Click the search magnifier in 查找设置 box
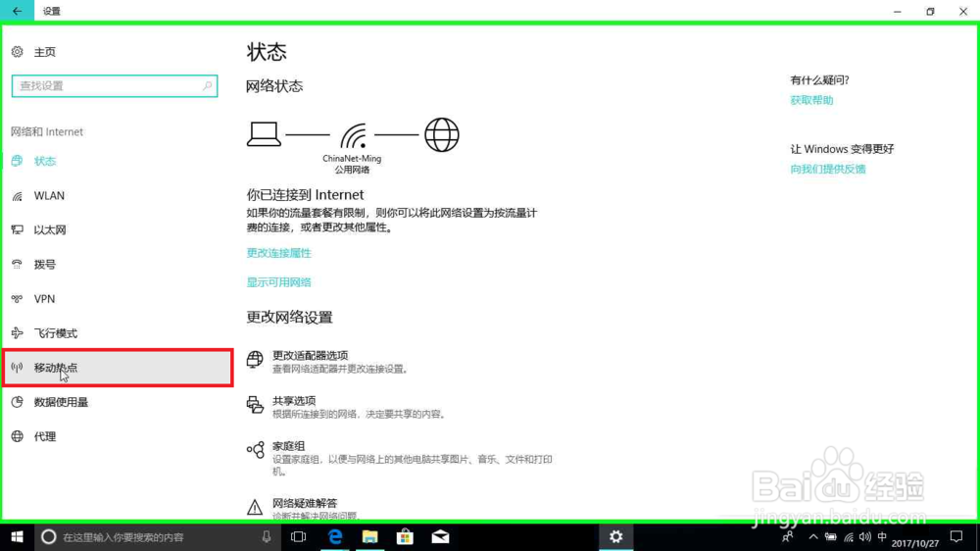The height and width of the screenshot is (551, 980). tap(208, 85)
